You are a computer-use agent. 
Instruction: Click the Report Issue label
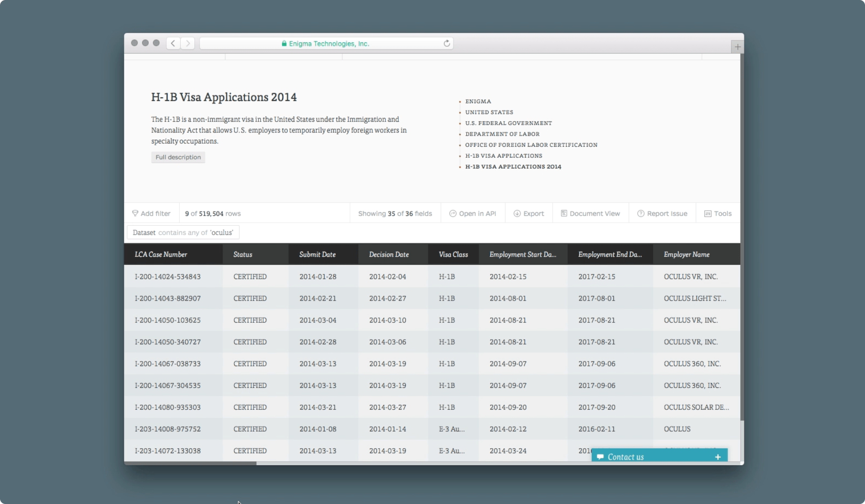pyautogui.click(x=667, y=214)
